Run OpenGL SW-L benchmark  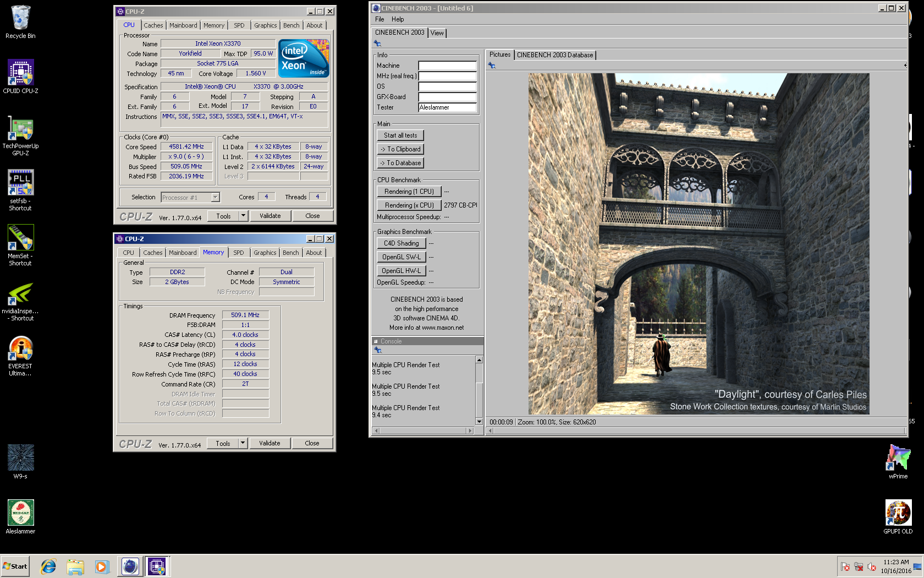pos(402,257)
